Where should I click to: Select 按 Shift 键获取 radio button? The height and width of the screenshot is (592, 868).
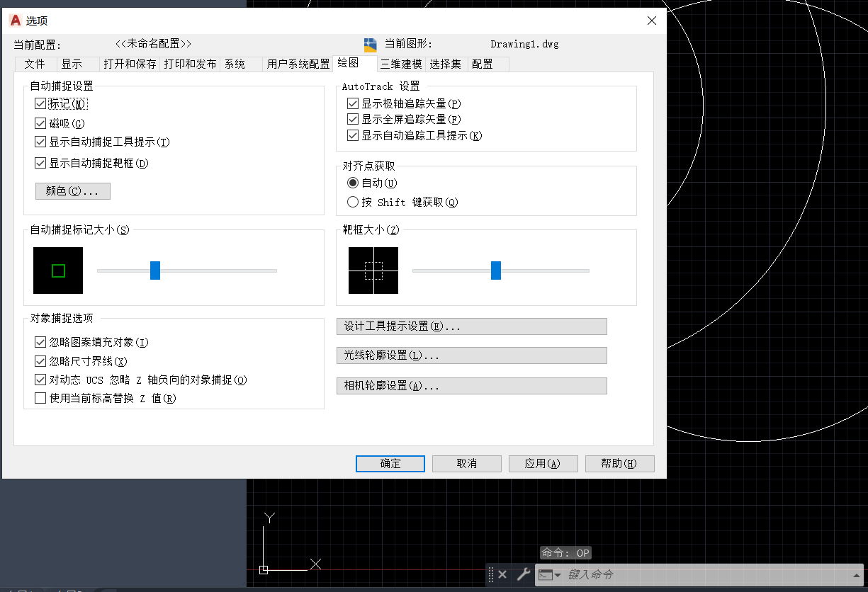[352, 202]
